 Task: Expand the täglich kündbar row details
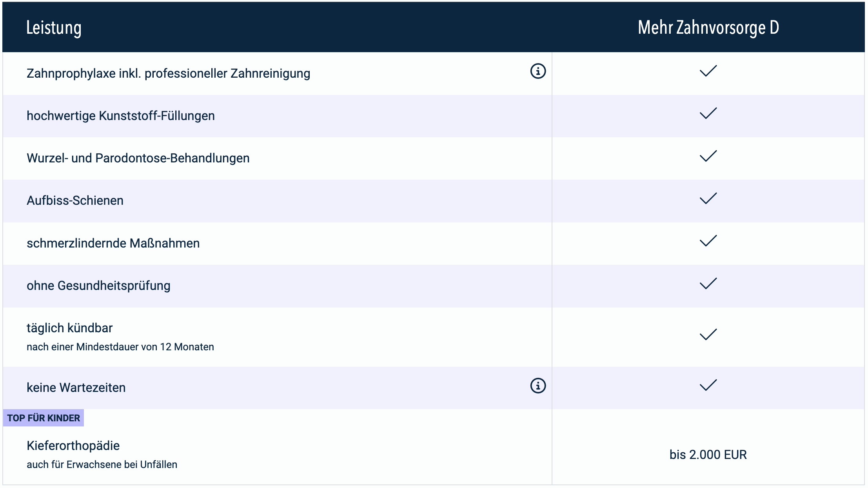pos(69,328)
